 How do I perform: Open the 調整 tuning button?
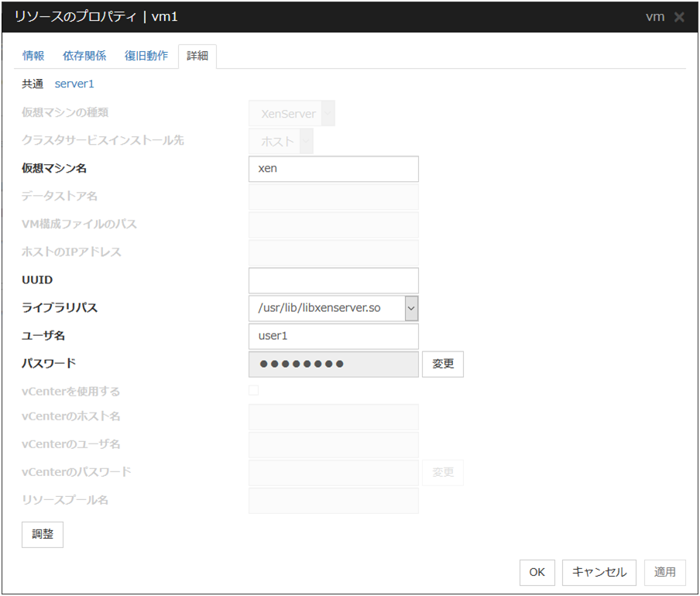pos(43,535)
